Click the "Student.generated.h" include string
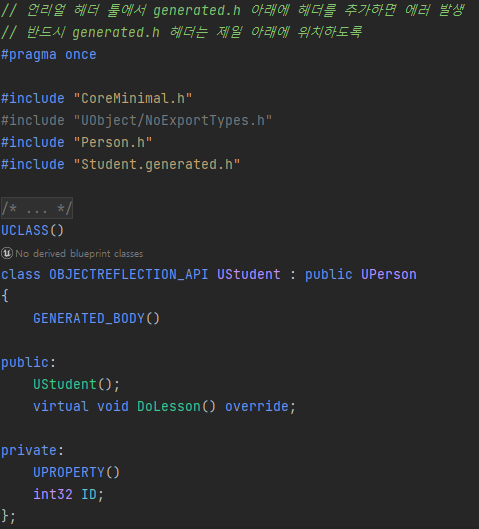 coord(157,164)
